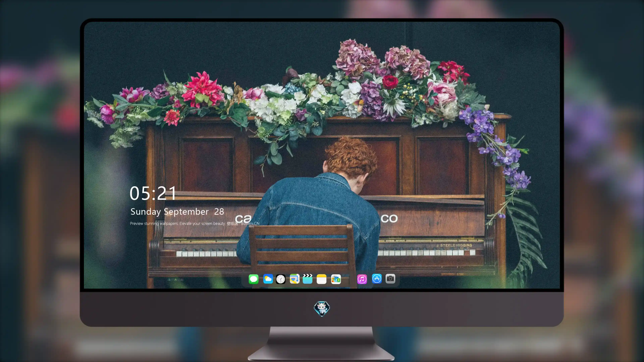644x362 pixels.
Task: Open the Camera app in the dock
Action: [x=390, y=279]
